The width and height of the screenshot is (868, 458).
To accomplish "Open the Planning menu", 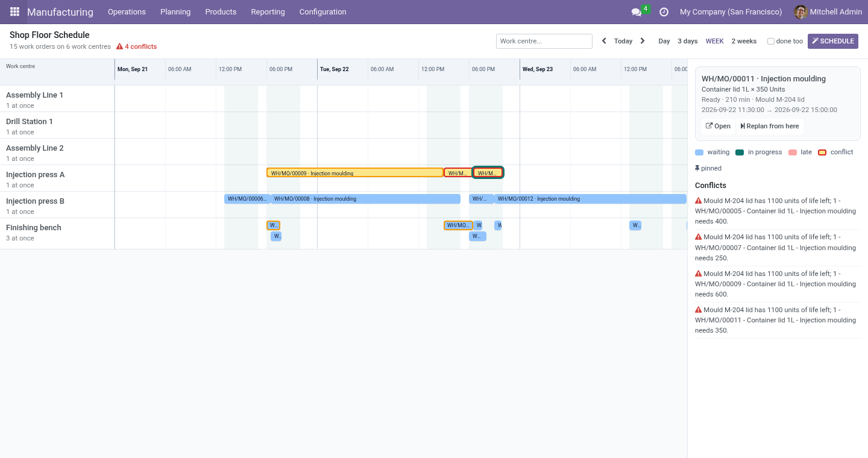I will coord(175,12).
